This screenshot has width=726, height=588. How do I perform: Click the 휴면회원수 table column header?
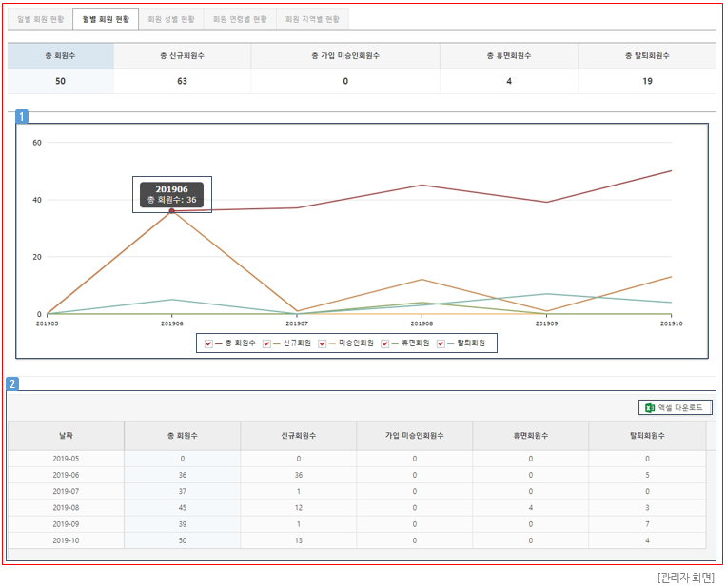point(531,435)
